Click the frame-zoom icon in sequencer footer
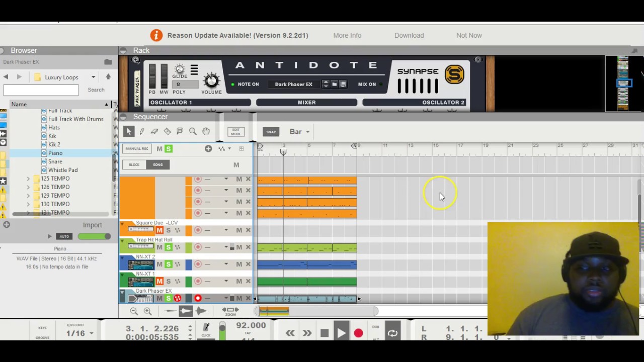This screenshot has width=644, height=362. point(230,311)
